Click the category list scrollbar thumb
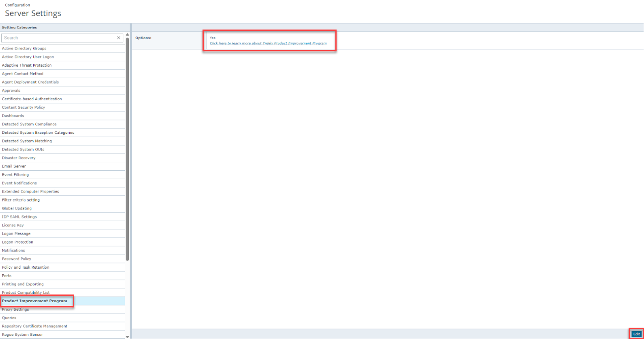The height and width of the screenshot is (339, 644). click(127, 149)
